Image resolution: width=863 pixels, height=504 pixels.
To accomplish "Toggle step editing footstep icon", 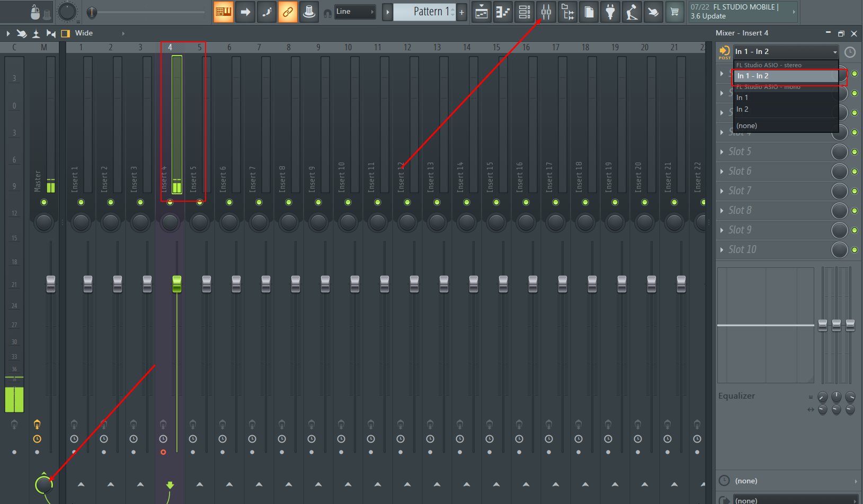I will (266, 12).
